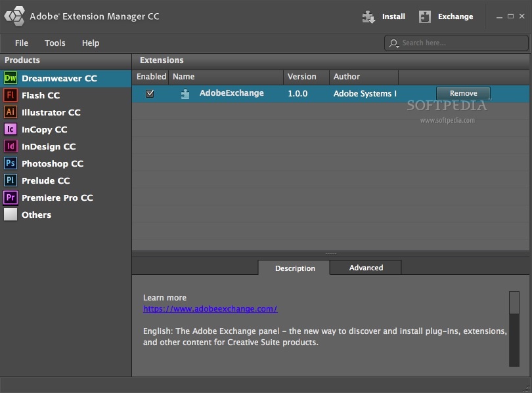Open the File menu
The height and width of the screenshot is (393, 532).
[x=22, y=43]
